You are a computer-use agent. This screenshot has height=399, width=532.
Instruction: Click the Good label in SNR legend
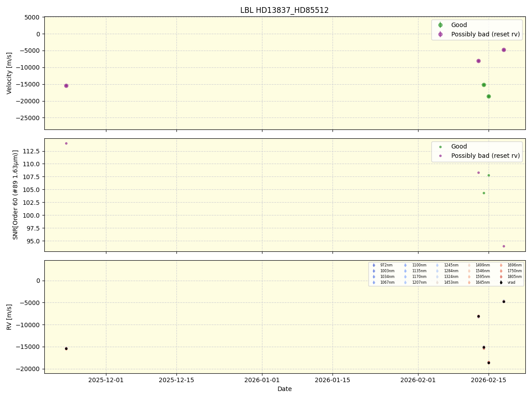(x=458, y=146)
